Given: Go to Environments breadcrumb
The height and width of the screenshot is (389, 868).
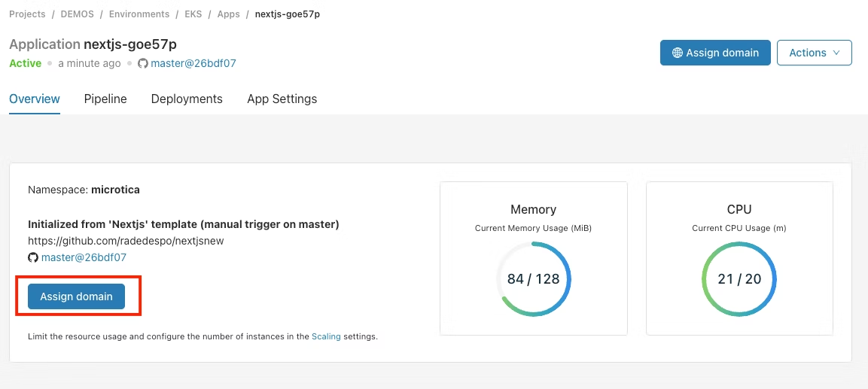Looking at the screenshot, I should (x=139, y=14).
